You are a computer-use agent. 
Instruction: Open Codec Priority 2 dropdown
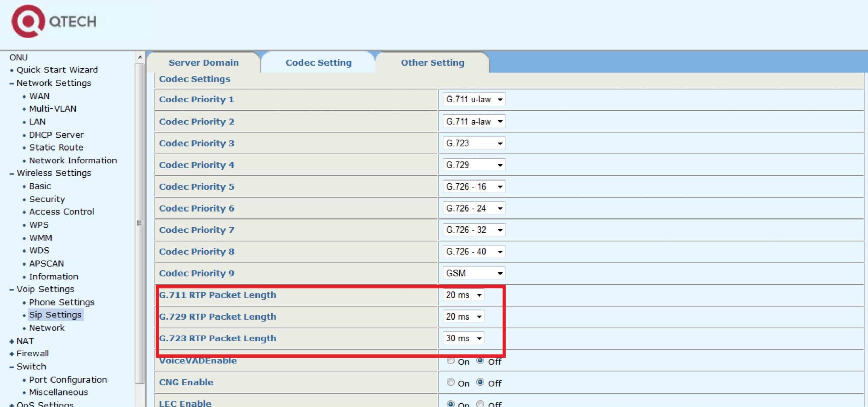point(474,122)
